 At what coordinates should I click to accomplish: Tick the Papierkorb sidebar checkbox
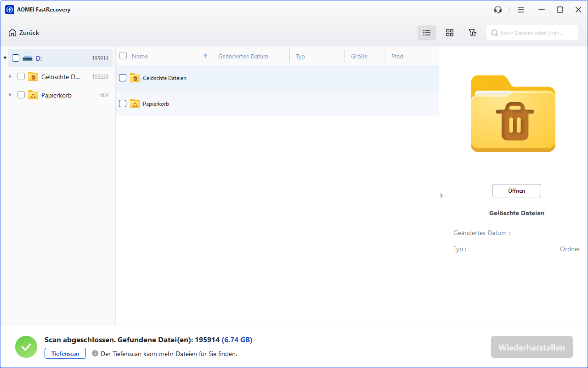coord(21,95)
